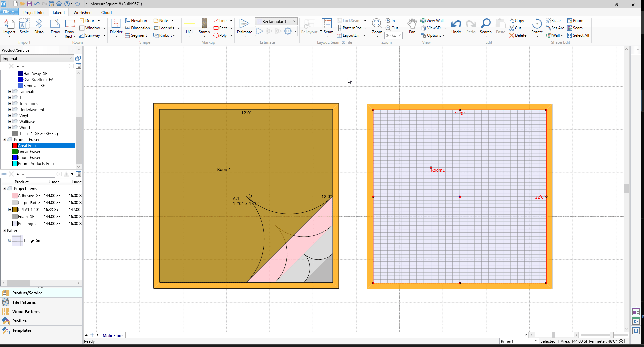Click the Rotate shape icon
This screenshot has height=347, width=644.
click(537, 26)
